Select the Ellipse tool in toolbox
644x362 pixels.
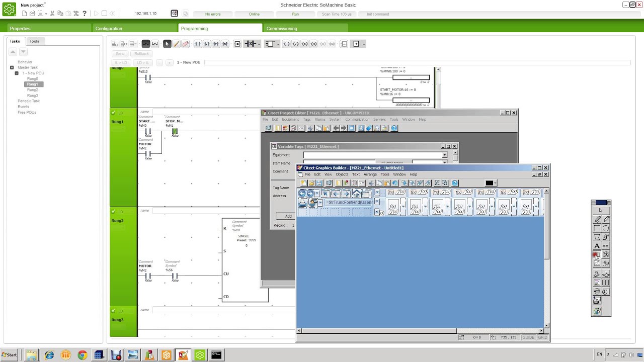pyautogui.click(x=606, y=228)
